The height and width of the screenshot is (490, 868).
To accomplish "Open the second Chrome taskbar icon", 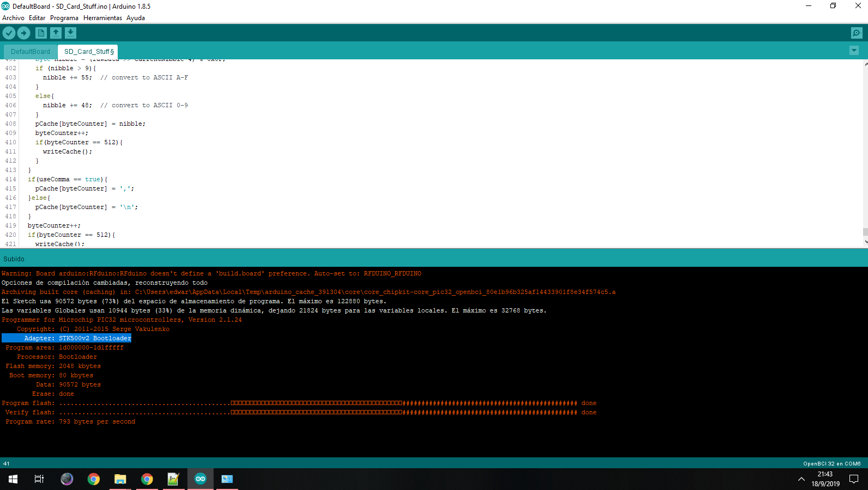I will 147,479.
